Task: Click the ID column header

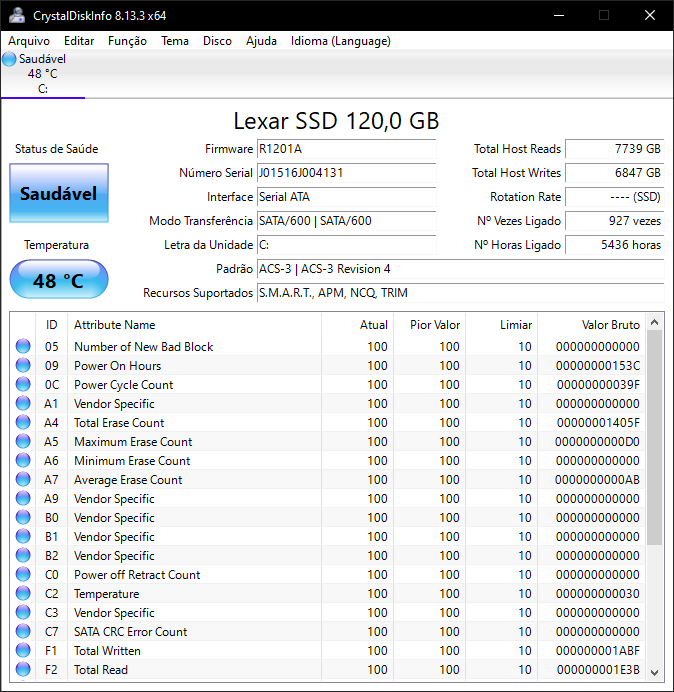Action: click(52, 325)
